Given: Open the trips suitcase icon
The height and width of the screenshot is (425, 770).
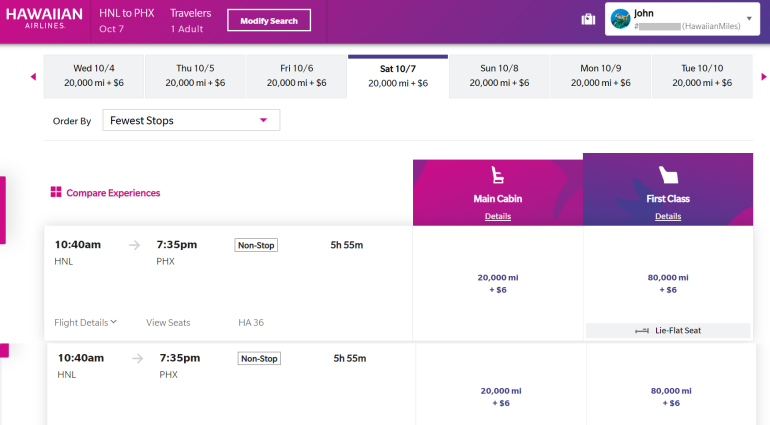Looking at the screenshot, I should tap(588, 19).
